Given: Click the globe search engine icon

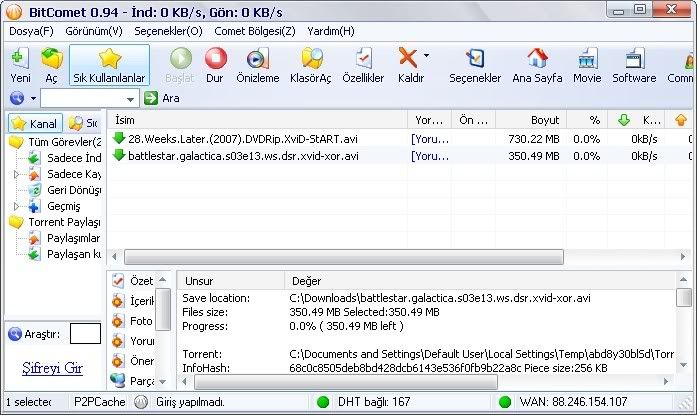Looking at the screenshot, I should click(x=17, y=98).
